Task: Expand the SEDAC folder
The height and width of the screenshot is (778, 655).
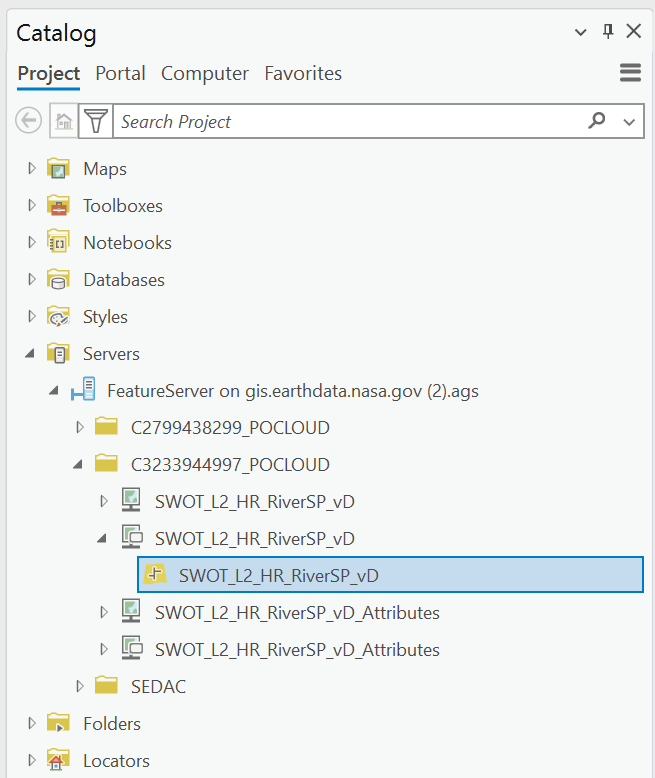Action: click(x=79, y=686)
